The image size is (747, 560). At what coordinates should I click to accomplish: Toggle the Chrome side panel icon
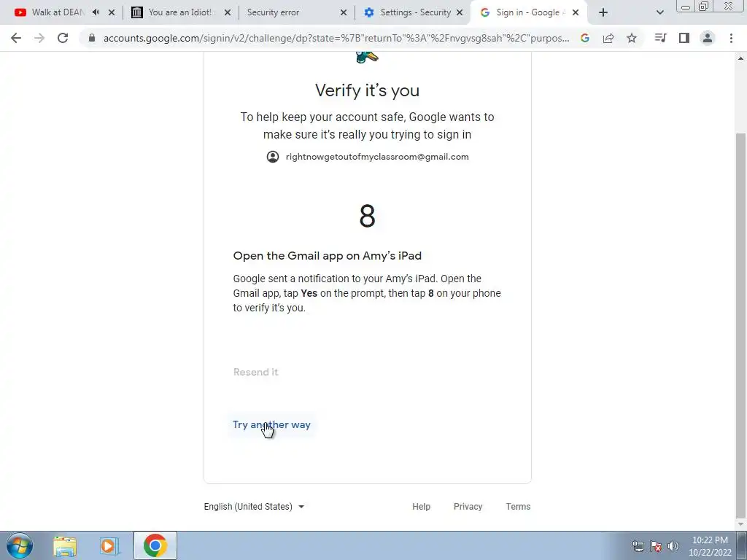(x=684, y=38)
